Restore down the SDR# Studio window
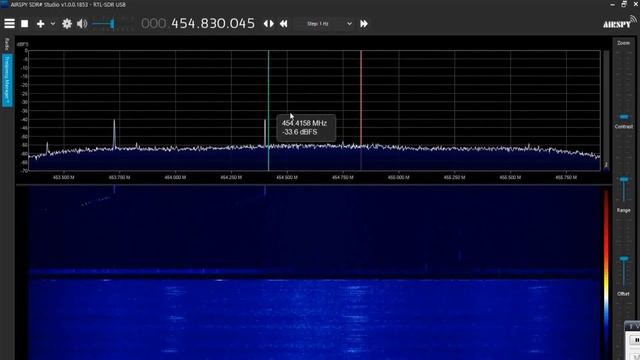Viewport: 640px width, 360px height. coord(624,4)
